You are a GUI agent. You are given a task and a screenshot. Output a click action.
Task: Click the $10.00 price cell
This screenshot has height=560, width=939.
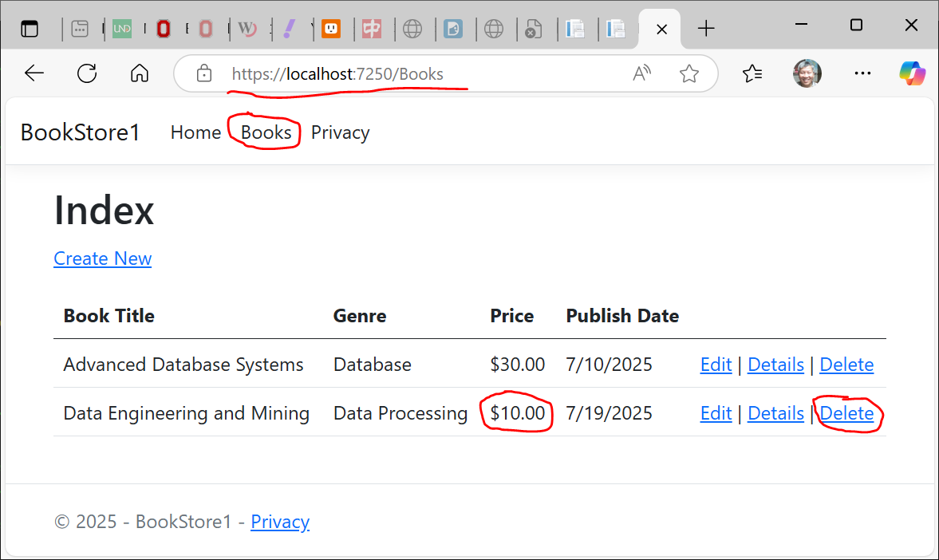[x=518, y=412]
